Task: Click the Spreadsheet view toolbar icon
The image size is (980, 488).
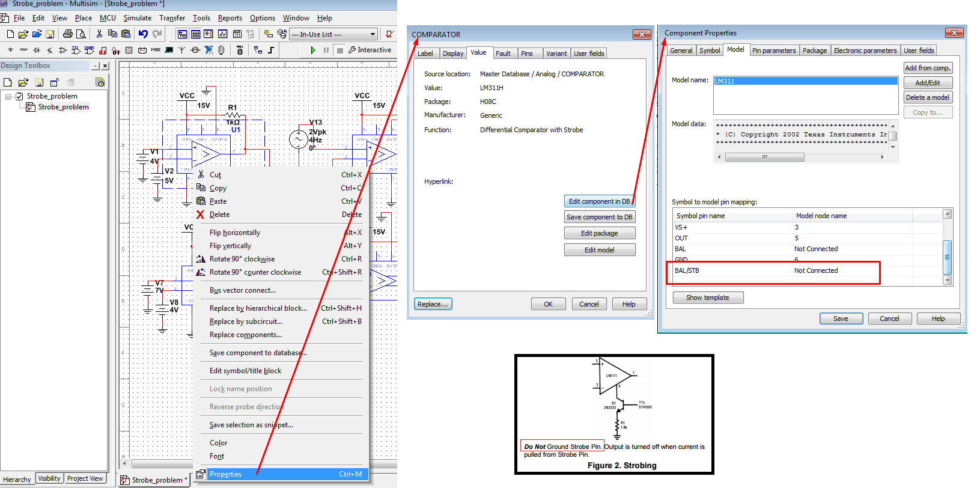Action: (x=195, y=34)
